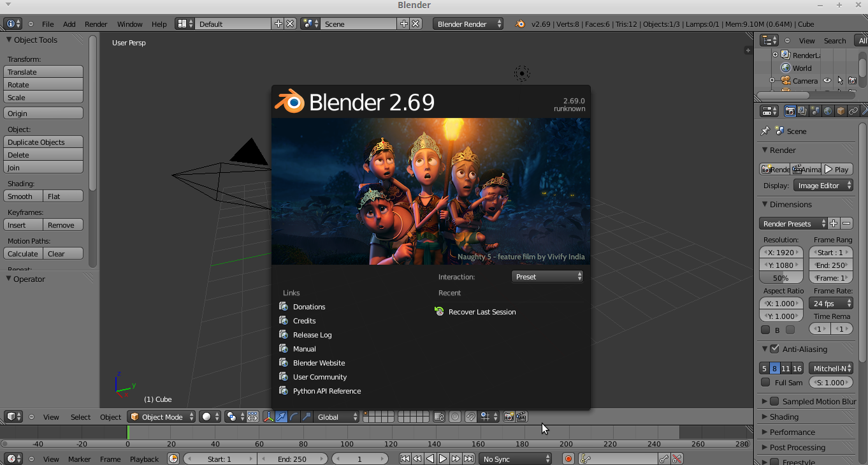
Task: Click the Timeline editor type clock icon
Action: pos(13,459)
